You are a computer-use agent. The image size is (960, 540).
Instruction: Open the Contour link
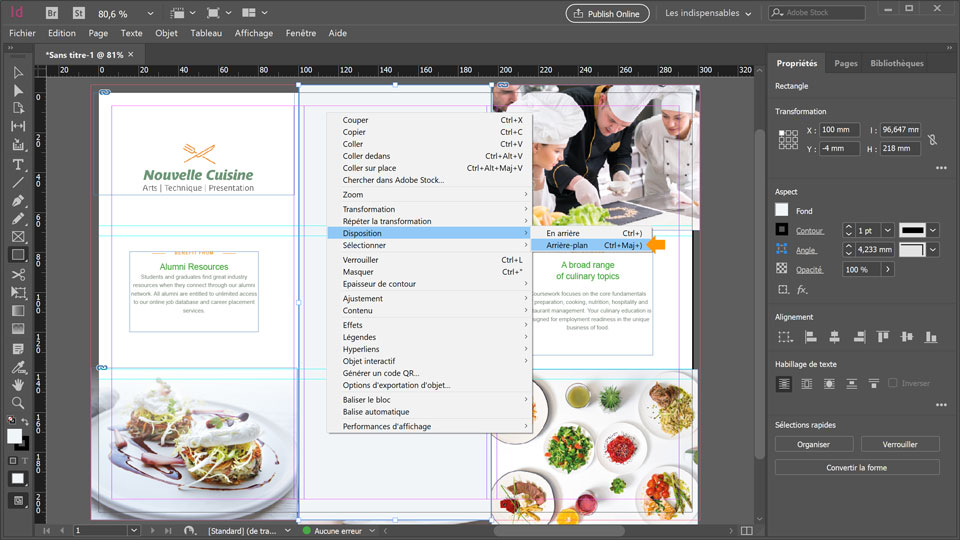(x=809, y=230)
